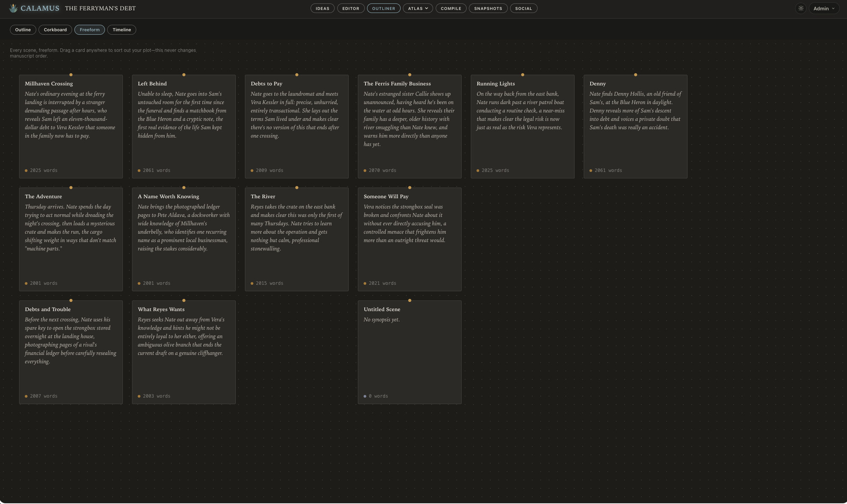Screen dimensions: 847x504
Task: Click The Ferryman's Debt project title
Action: coord(100,8)
